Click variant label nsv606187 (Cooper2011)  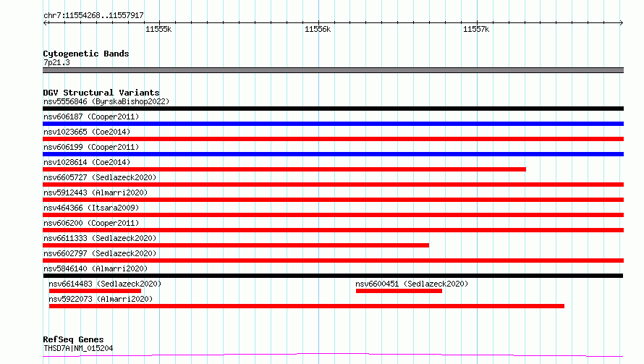[91, 117]
